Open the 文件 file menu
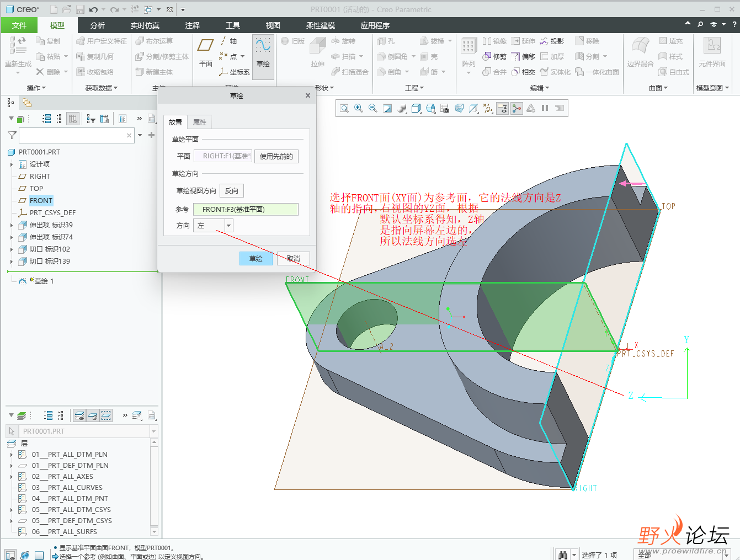 point(19,25)
